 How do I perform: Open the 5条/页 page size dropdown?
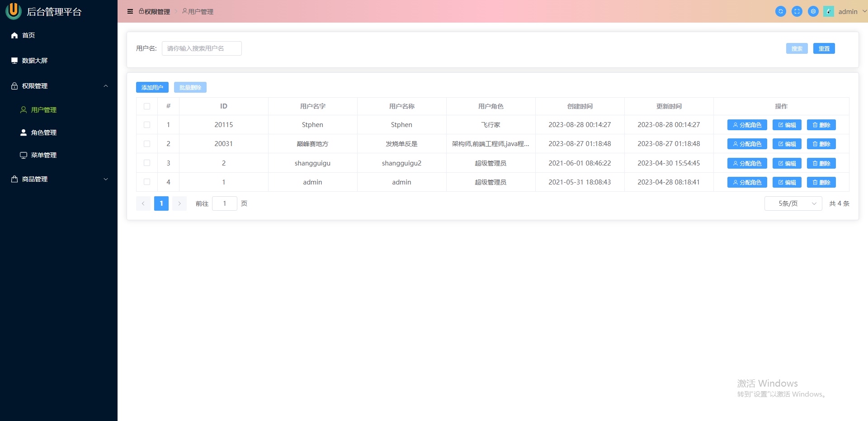[793, 203]
